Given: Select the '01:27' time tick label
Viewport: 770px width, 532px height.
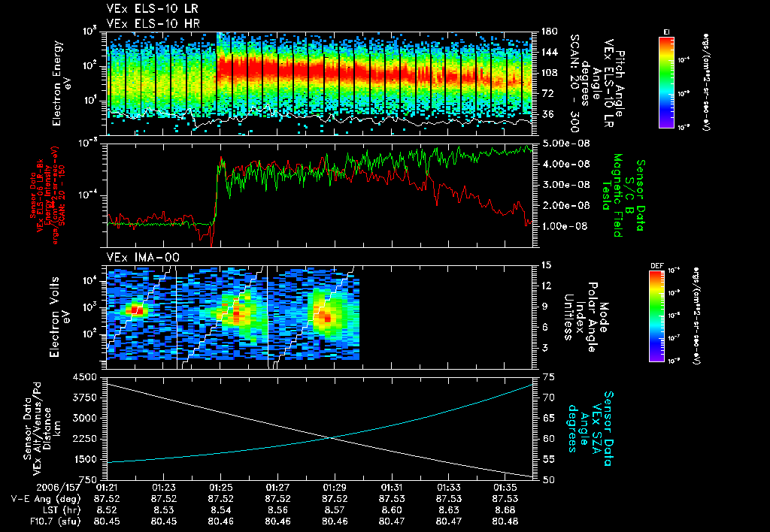Looking at the screenshot, I should [277, 488].
